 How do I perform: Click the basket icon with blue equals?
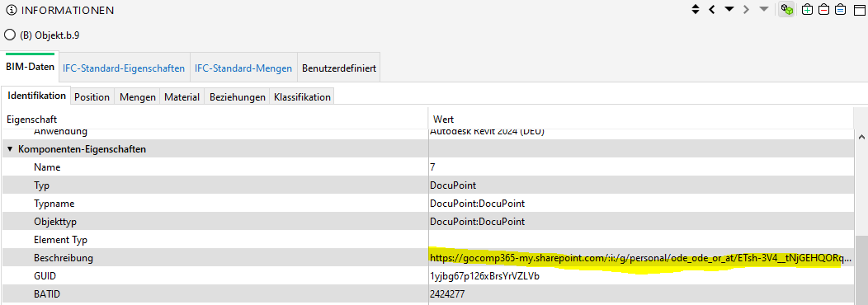pyautogui.click(x=840, y=9)
